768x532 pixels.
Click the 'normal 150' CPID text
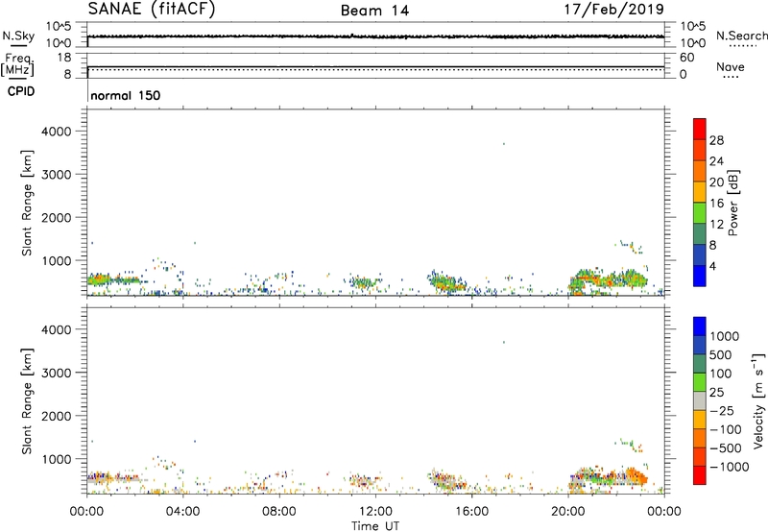[126, 95]
